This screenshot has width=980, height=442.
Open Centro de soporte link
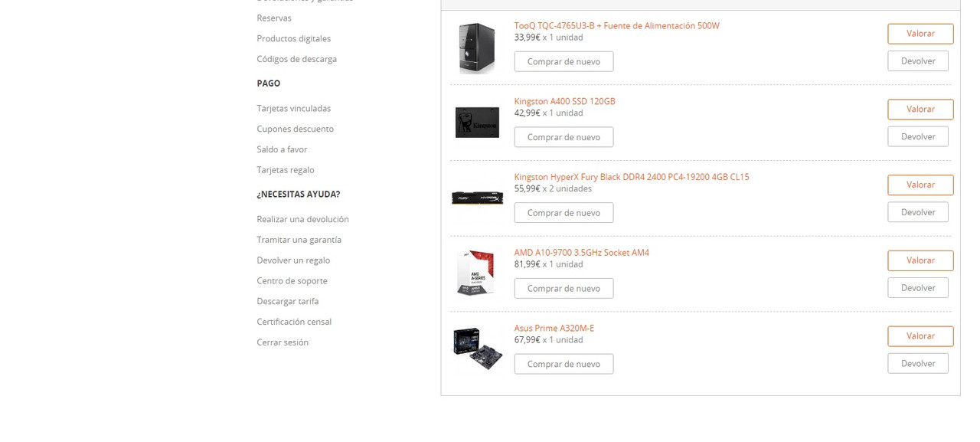292,281
